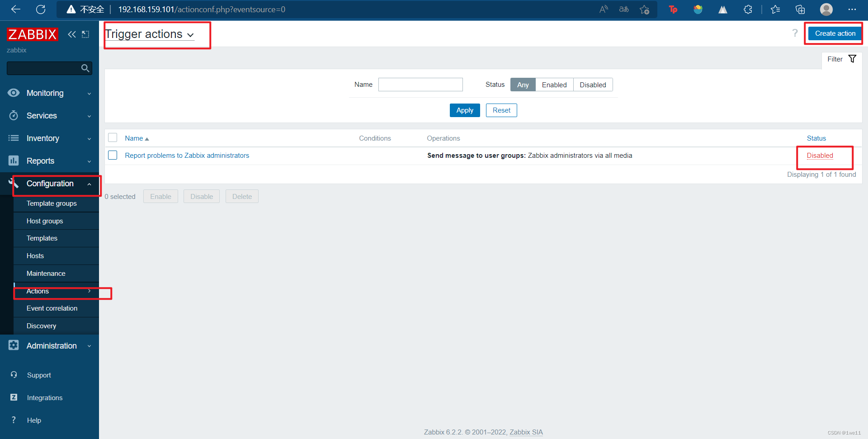Add this page to favorites with the star icon

click(x=645, y=9)
